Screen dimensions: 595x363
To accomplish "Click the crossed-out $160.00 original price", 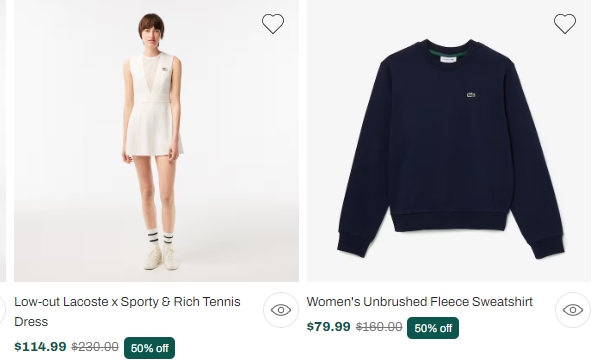I will [x=379, y=327].
